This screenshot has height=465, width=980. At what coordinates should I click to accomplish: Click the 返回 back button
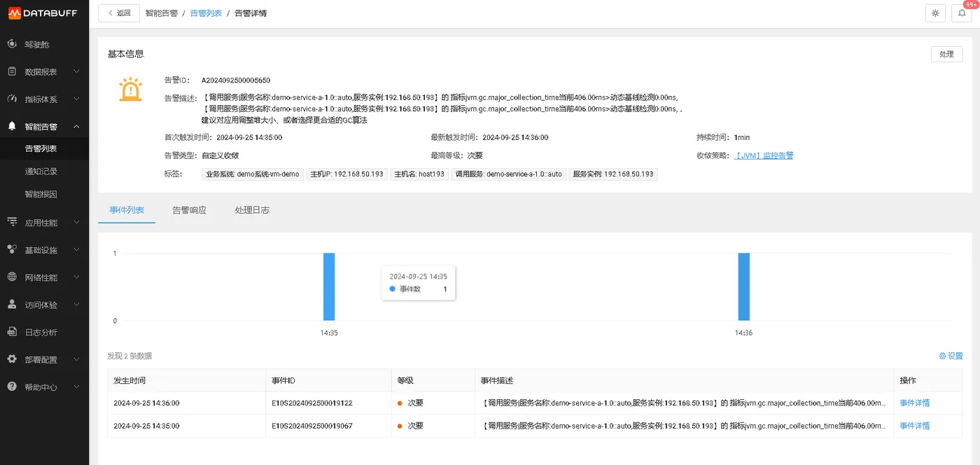tap(119, 13)
